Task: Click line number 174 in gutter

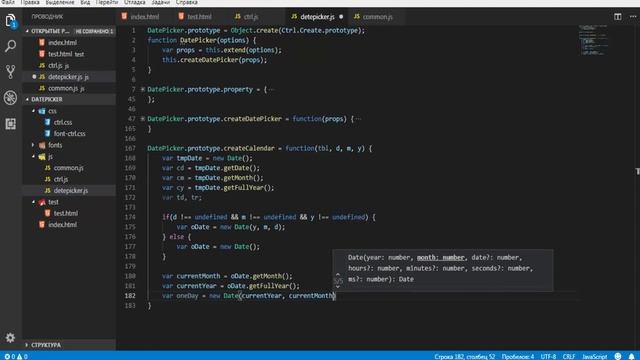Action: point(130,217)
